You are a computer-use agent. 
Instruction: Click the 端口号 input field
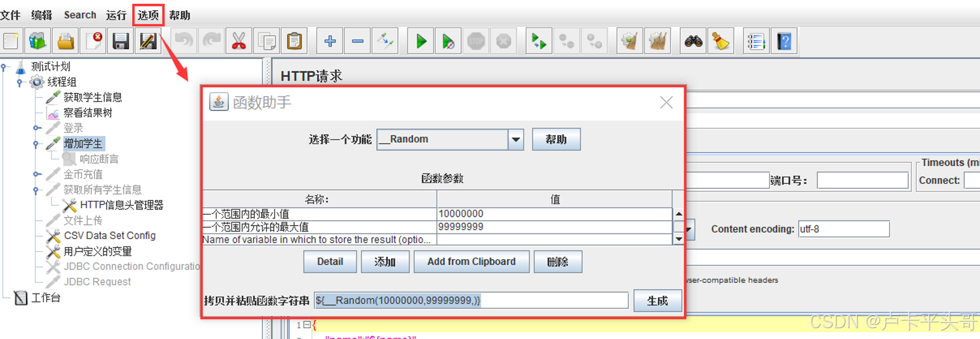coord(863,181)
